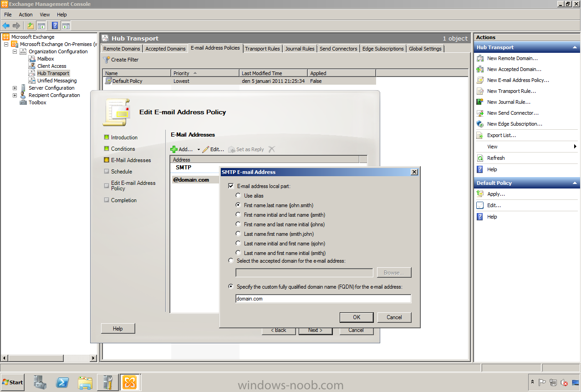Viewport: 581px width, 392px height.
Task: Click Create Filter above the policy list
Action: pos(121,60)
